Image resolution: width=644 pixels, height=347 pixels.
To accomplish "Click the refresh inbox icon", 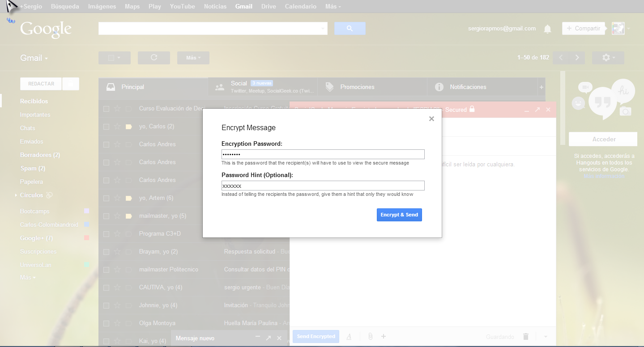I will pyautogui.click(x=154, y=58).
